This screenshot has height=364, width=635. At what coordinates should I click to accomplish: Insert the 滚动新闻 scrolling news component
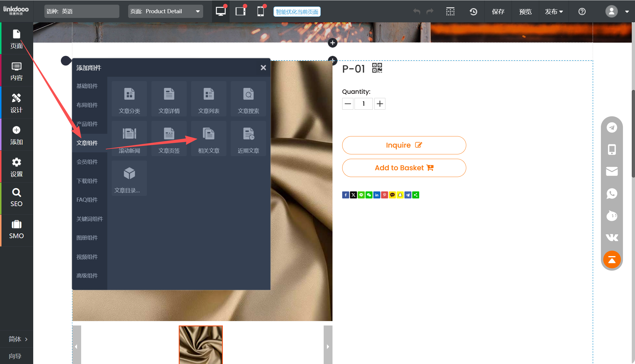coord(129,138)
